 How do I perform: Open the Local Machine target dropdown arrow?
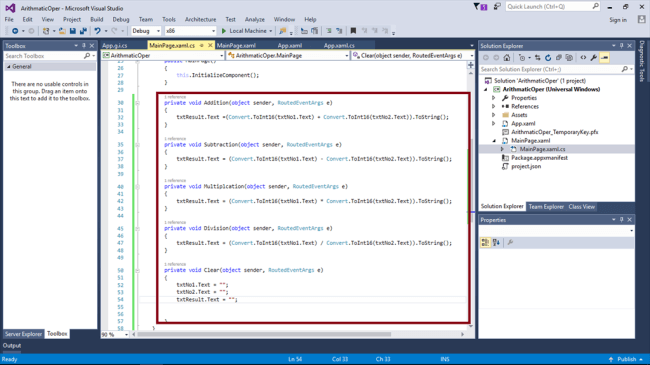pos(271,31)
